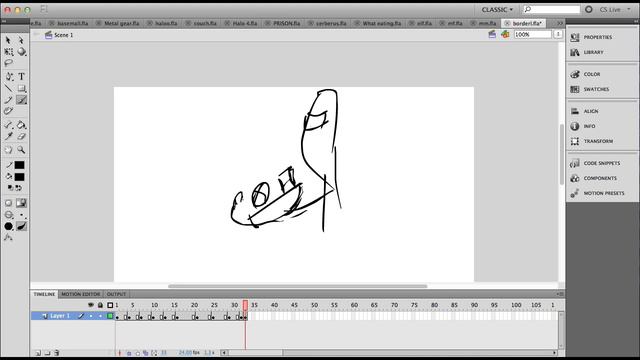
Task: Open the timeline panel options menu
Action: 560,294
